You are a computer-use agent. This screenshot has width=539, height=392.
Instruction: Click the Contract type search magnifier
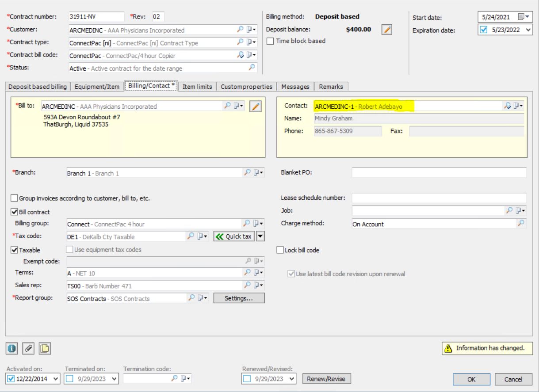241,42
